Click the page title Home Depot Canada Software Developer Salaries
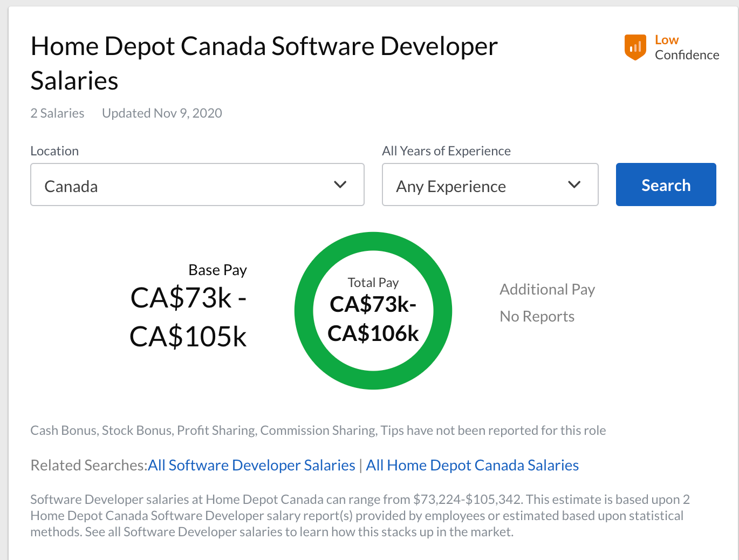 (x=264, y=63)
